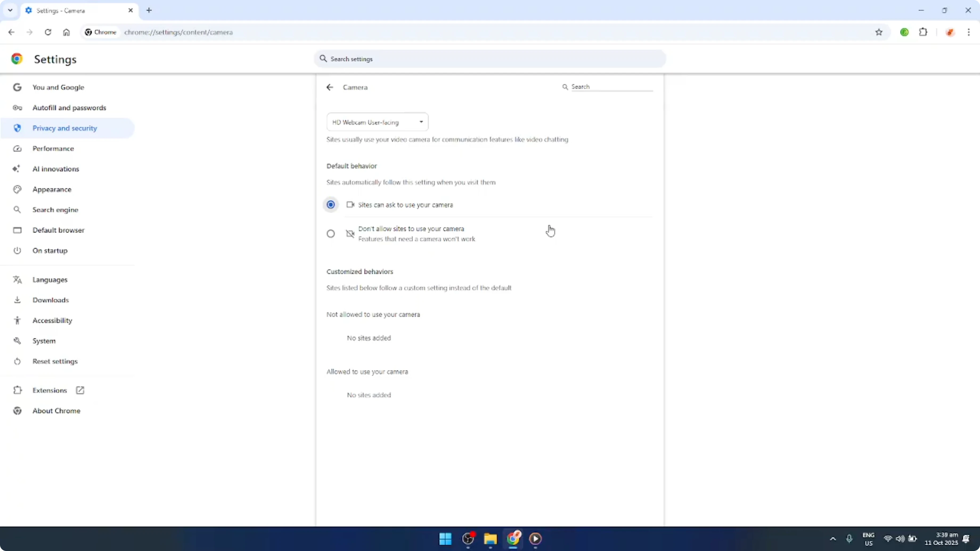Click the magnifier in Search settings
Viewport: 980px width, 551px height.
323,59
